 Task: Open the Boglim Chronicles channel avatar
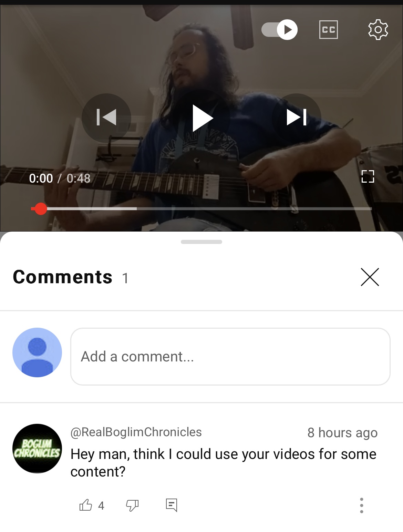pyautogui.click(x=37, y=449)
